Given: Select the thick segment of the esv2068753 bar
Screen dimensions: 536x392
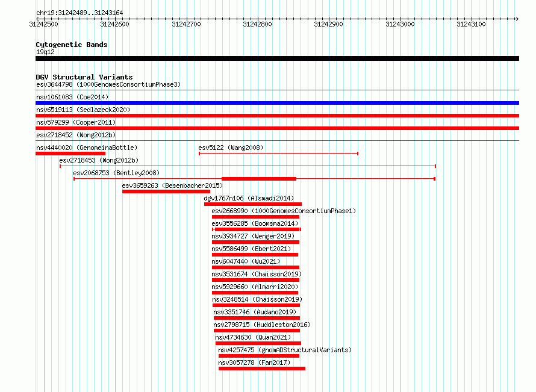Looking at the screenshot, I should pyautogui.click(x=259, y=179).
